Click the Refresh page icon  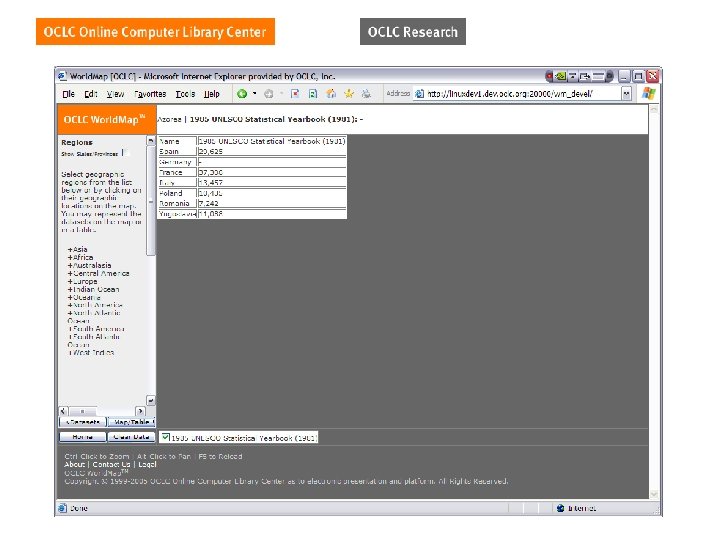pyautogui.click(x=313, y=94)
